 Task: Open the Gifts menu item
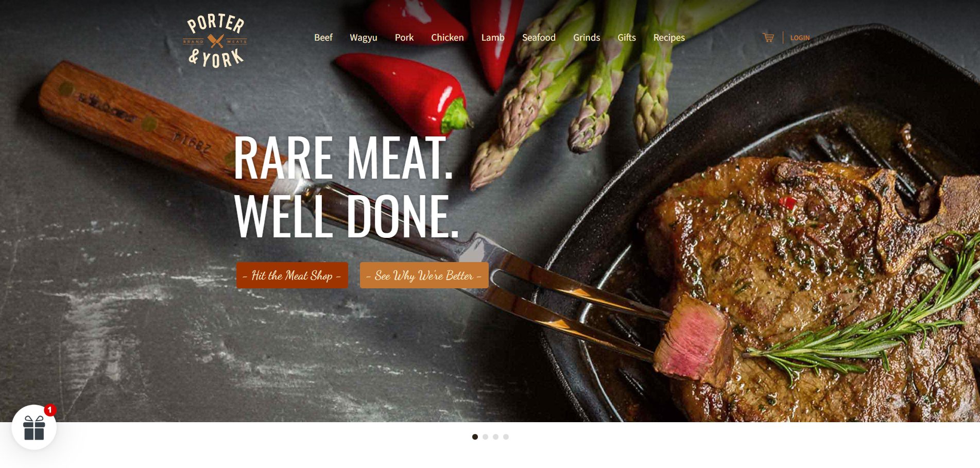point(627,38)
